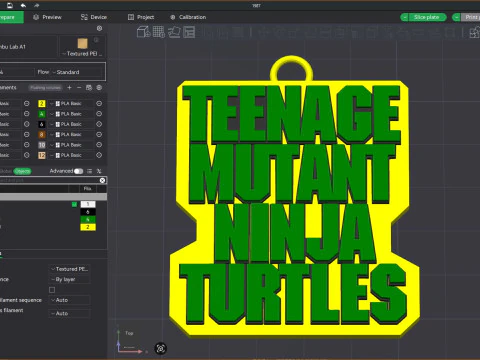Click tan filament 12 color swatch
The width and height of the screenshot is (480, 360).
coord(42,155)
